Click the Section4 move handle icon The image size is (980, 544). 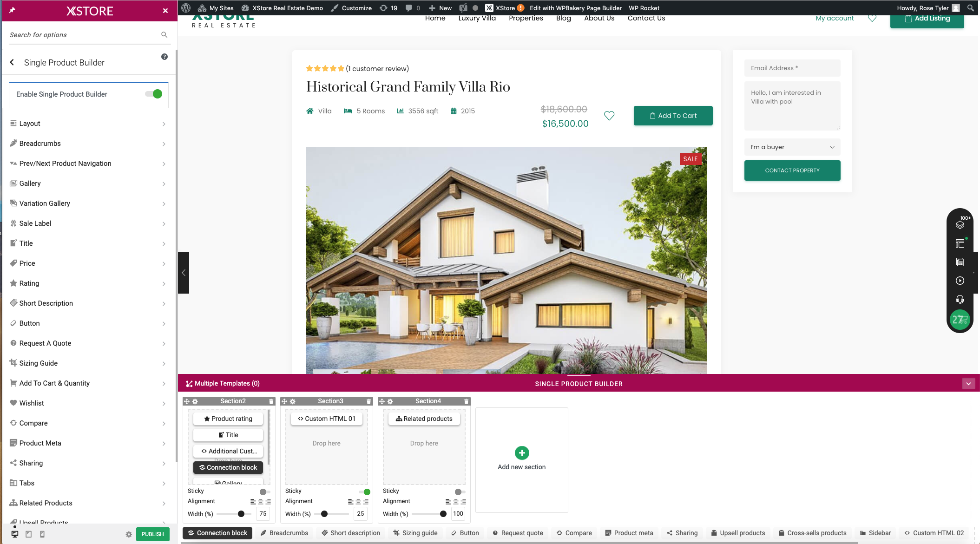click(382, 401)
